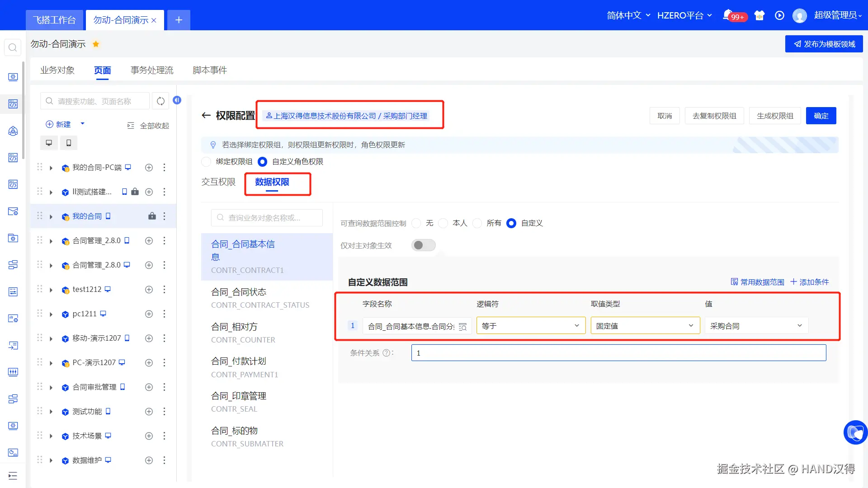This screenshot has width=868, height=488.
Task: Click the back arrow next to 权限配置
Action: [x=206, y=116]
